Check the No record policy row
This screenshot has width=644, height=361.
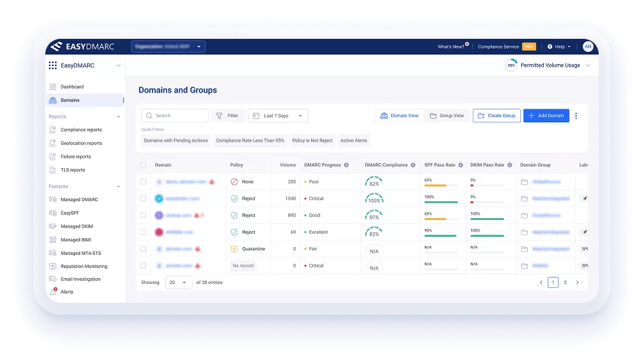point(144,266)
